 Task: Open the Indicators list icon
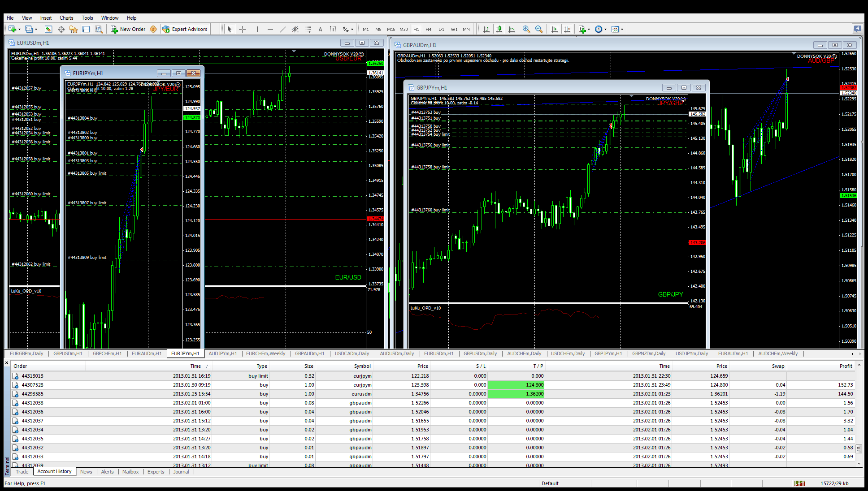[x=582, y=29]
